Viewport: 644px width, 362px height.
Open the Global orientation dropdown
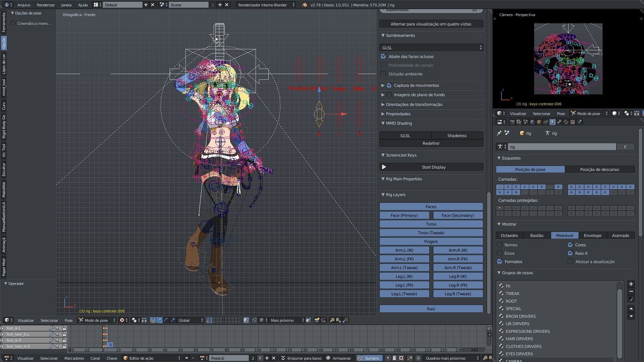[x=191, y=320]
